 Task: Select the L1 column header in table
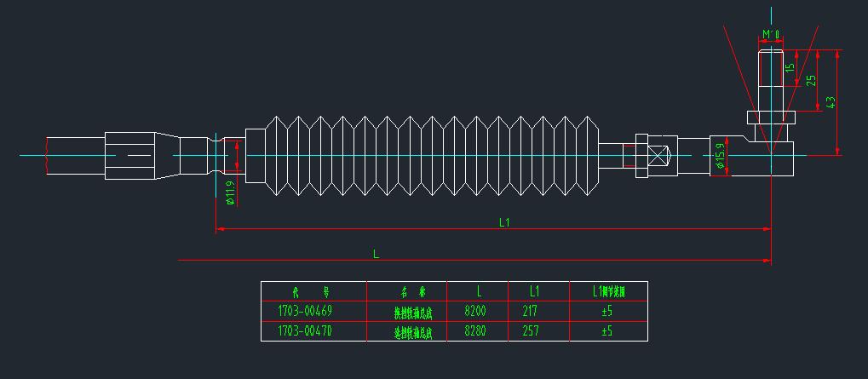pos(532,291)
